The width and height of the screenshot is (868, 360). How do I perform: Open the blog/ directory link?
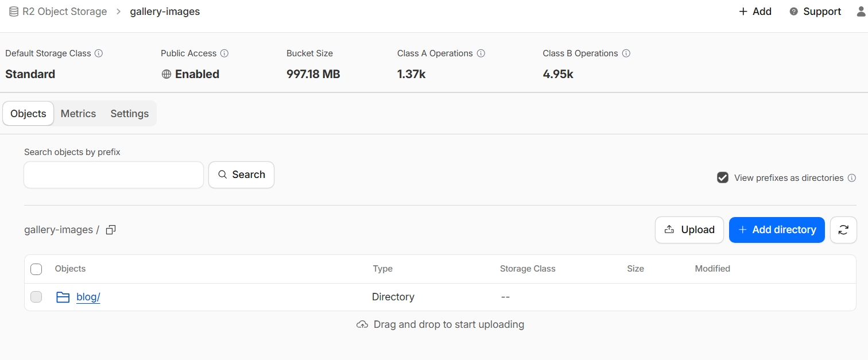[x=88, y=297]
